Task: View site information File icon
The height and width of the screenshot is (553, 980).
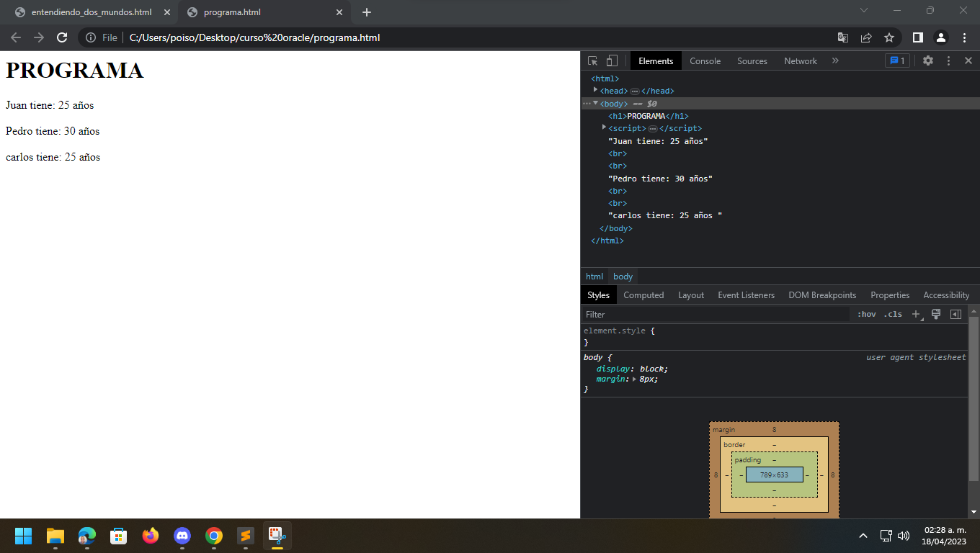Action: (x=101, y=37)
